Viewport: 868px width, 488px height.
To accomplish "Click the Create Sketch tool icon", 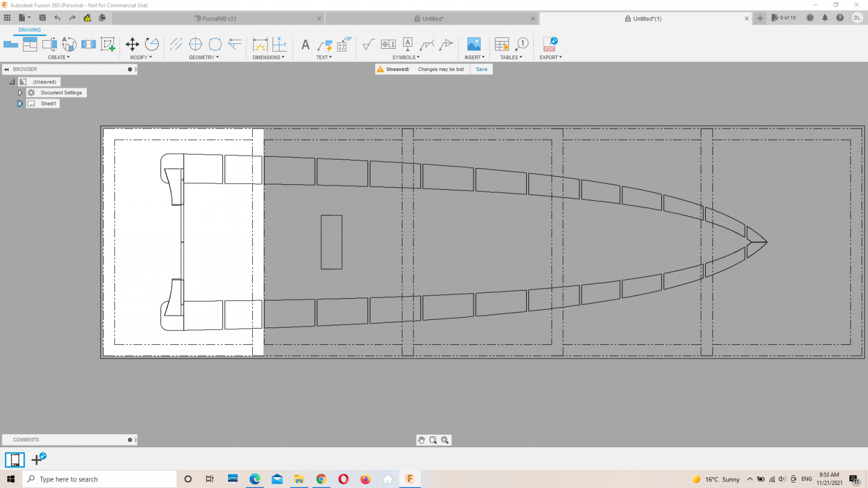I will (108, 44).
